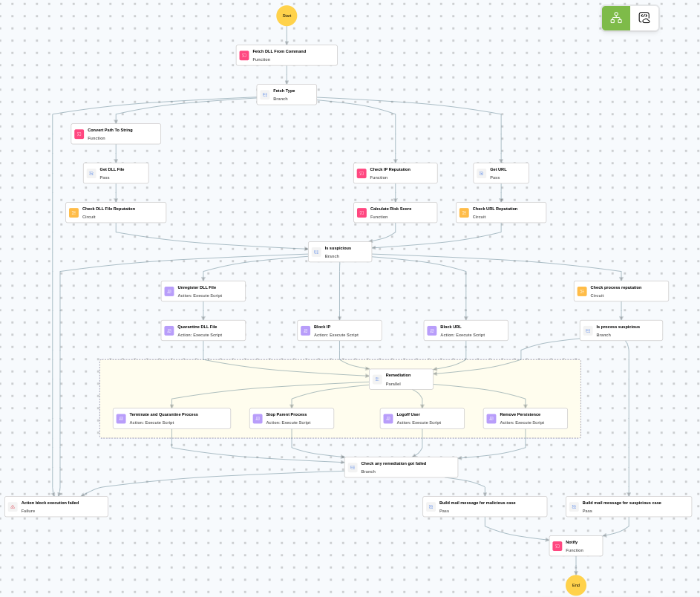Image resolution: width=700 pixels, height=597 pixels.
Task: Click the malicious case mail message icon
Action: pos(431,507)
